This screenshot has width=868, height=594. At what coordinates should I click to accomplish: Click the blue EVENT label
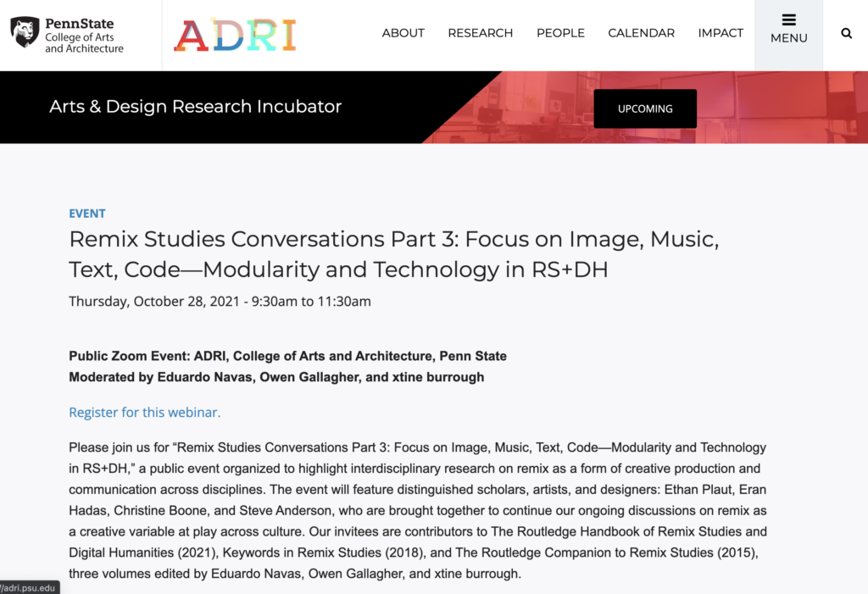[x=87, y=214]
